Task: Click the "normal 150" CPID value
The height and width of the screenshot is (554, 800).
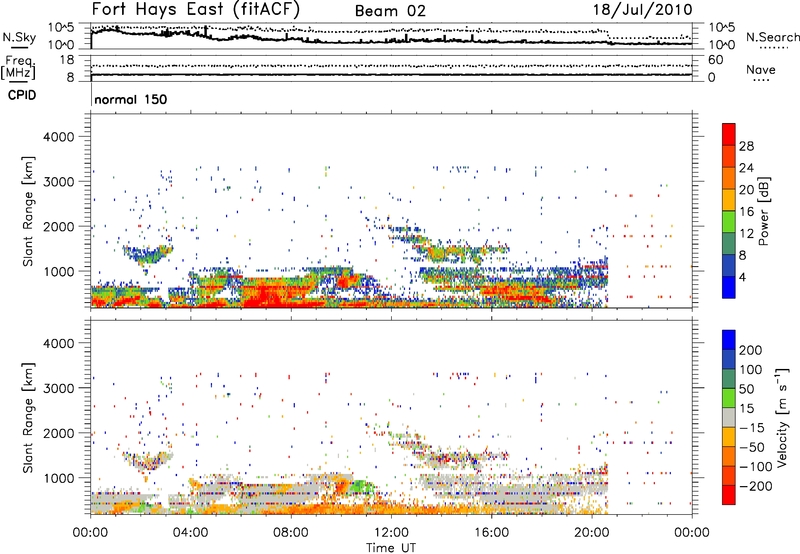Action: coord(131,99)
